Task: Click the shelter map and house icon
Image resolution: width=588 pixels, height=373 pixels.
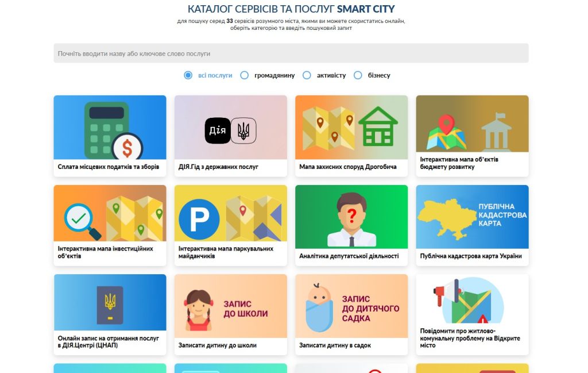Action: pyautogui.click(x=351, y=127)
